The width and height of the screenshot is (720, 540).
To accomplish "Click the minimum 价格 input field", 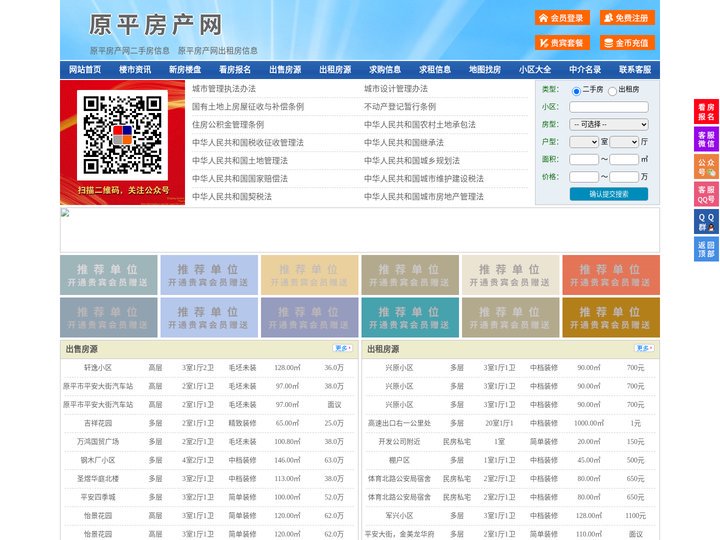I will tap(584, 177).
